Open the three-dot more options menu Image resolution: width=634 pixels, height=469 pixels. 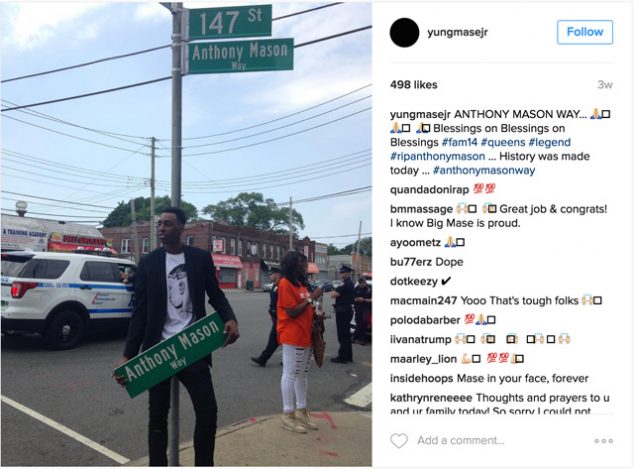(603, 441)
